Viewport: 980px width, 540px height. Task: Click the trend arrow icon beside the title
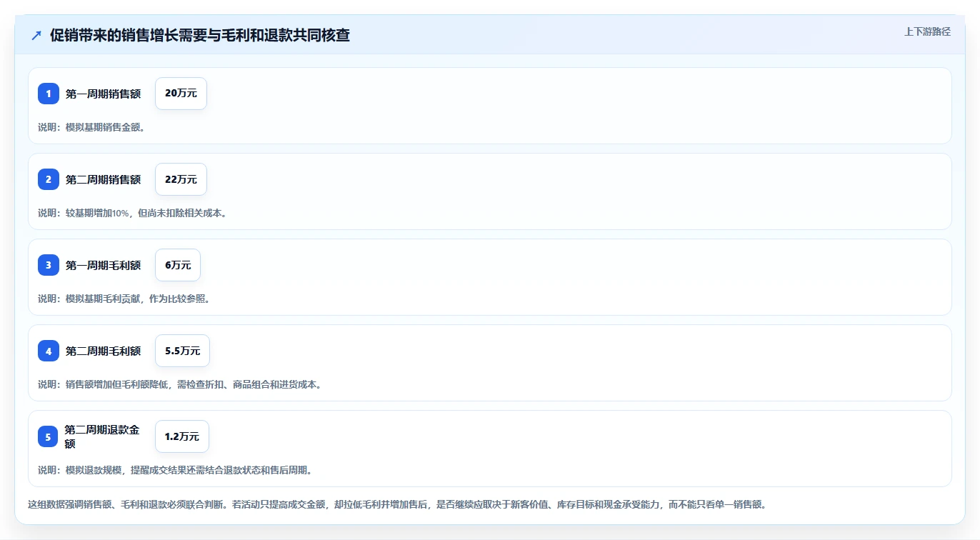(36, 35)
